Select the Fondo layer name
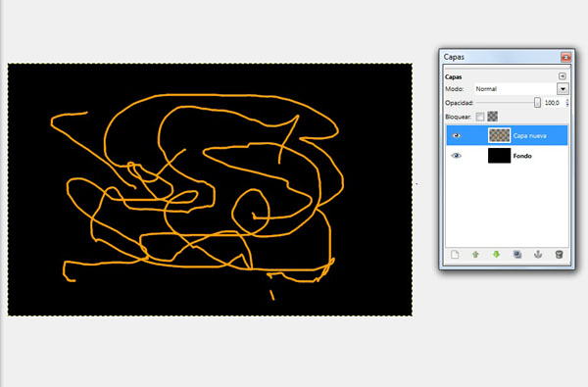This screenshot has width=588, height=387. (522, 156)
